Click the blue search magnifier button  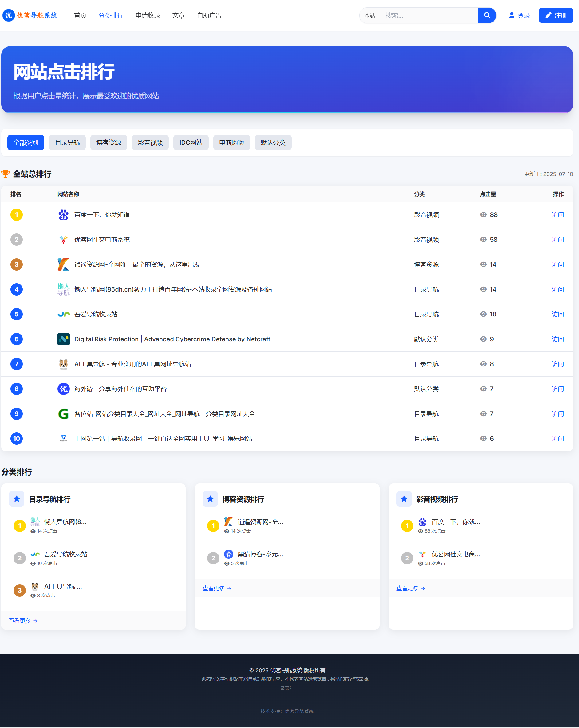pos(486,16)
